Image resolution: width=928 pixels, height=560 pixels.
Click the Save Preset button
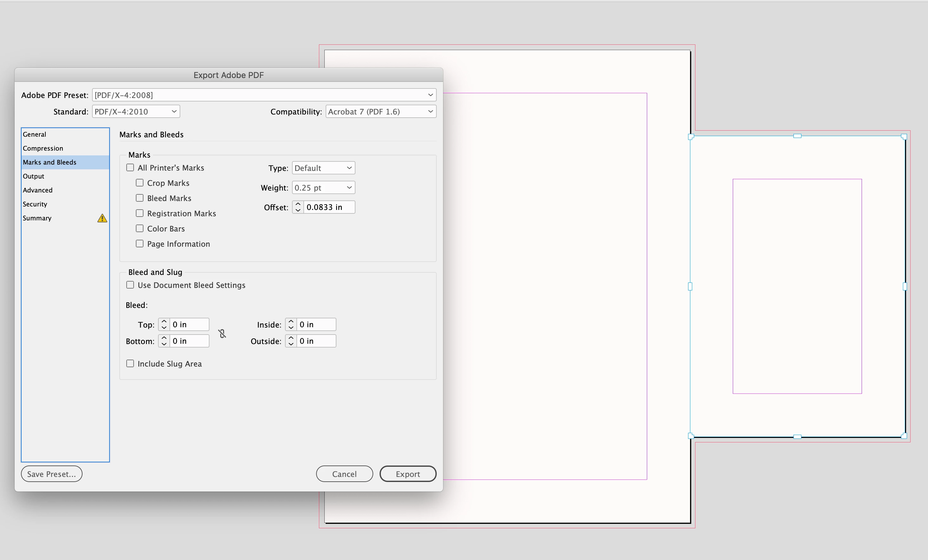click(x=52, y=474)
